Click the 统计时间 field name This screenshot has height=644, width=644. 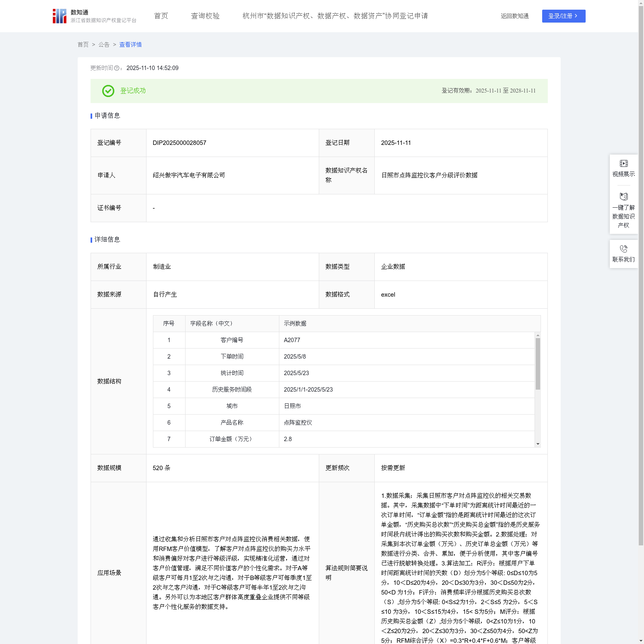232,373
